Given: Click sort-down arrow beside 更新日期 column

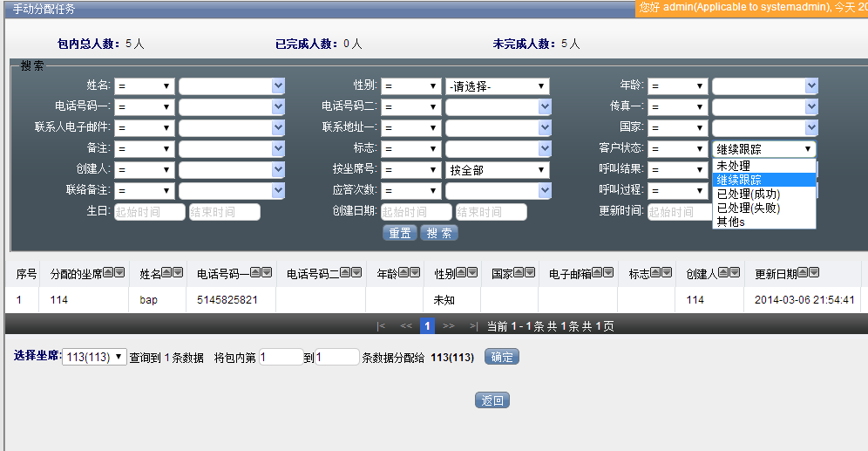Looking at the screenshot, I should [813, 273].
